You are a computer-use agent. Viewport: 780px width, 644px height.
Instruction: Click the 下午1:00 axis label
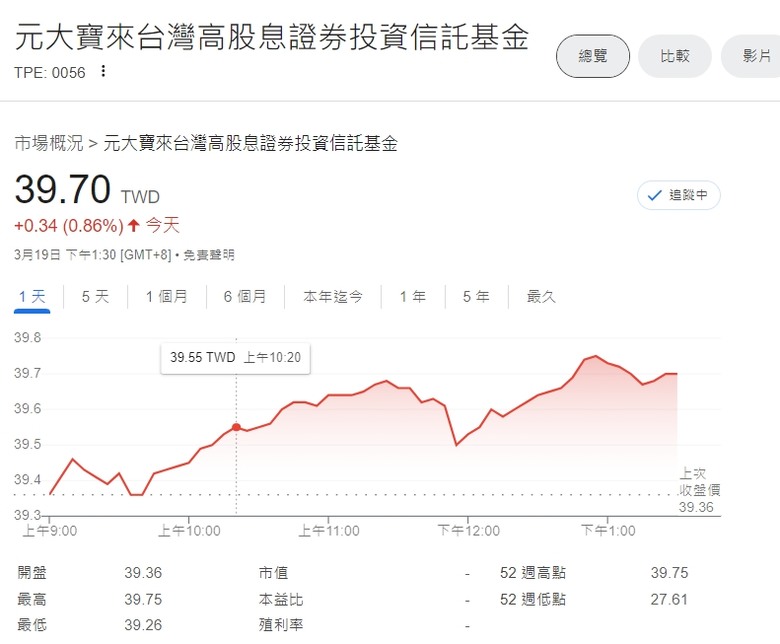(x=608, y=531)
